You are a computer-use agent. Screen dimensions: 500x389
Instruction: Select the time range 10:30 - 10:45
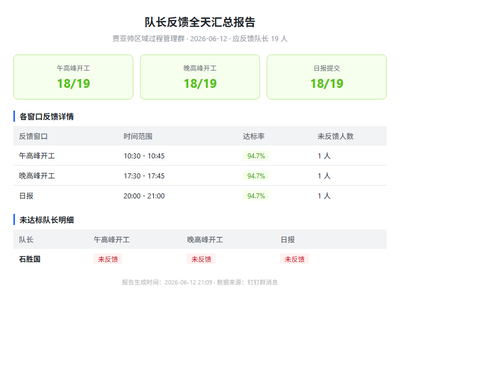(144, 156)
